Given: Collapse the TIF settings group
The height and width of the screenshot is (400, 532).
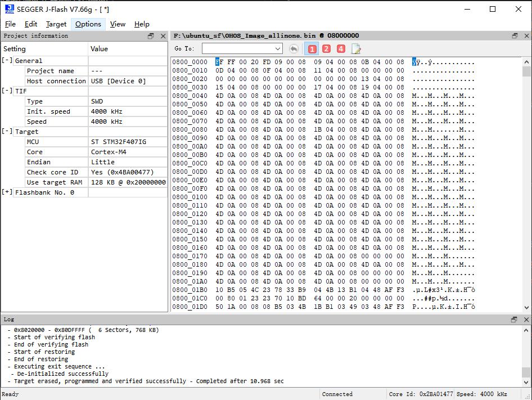Looking at the screenshot, I should click(7, 91).
